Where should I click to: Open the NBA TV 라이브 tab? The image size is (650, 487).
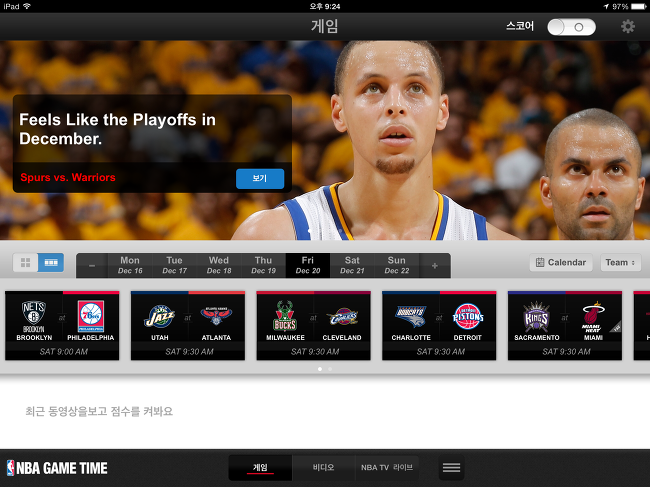[x=387, y=468]
